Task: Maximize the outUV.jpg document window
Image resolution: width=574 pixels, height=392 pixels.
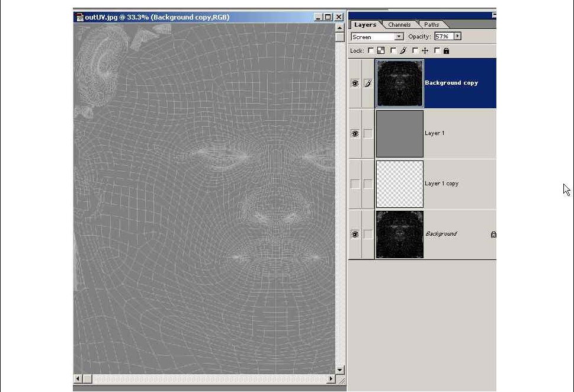Action: tap(328, 17)
